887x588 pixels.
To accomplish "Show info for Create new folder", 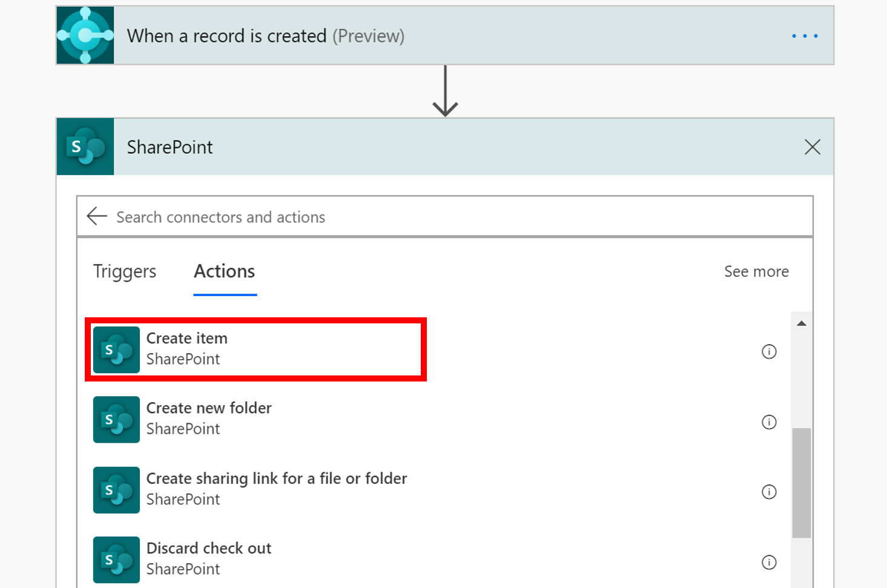I will [769, 421].
